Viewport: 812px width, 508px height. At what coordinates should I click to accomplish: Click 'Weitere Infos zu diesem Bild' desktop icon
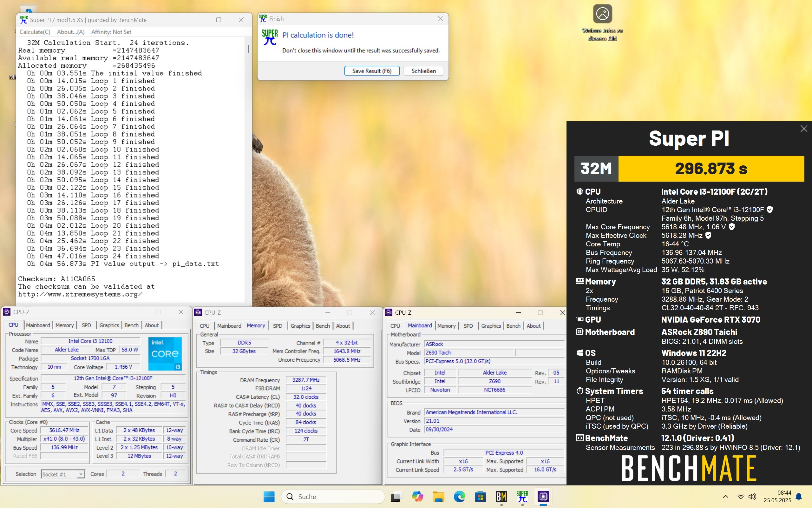[x=602, y=23]
